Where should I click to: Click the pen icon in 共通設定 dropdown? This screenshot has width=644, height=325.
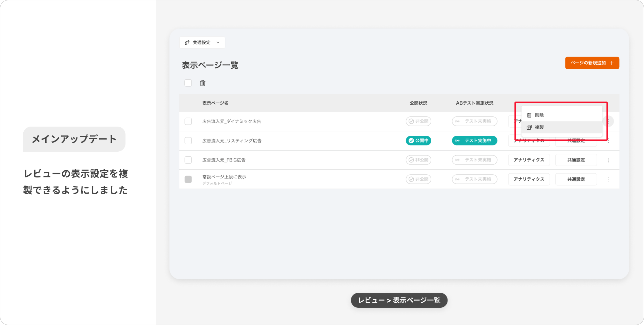187,43
